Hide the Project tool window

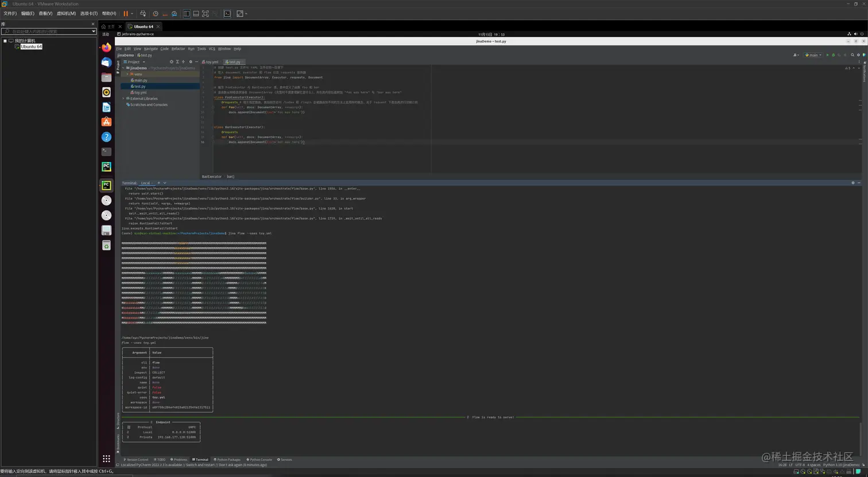(196, 62)
